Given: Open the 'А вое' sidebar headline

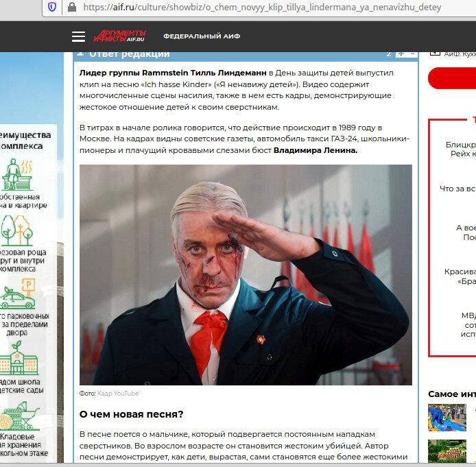Looking at the screenshot, I should click(x=466, y=232).
